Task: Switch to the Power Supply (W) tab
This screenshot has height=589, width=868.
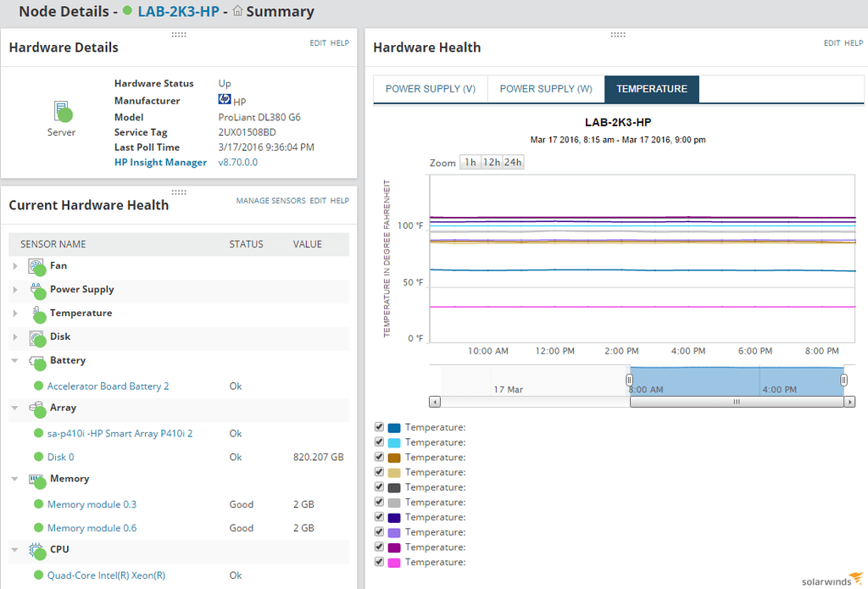Action: click(x=546, y=89)
